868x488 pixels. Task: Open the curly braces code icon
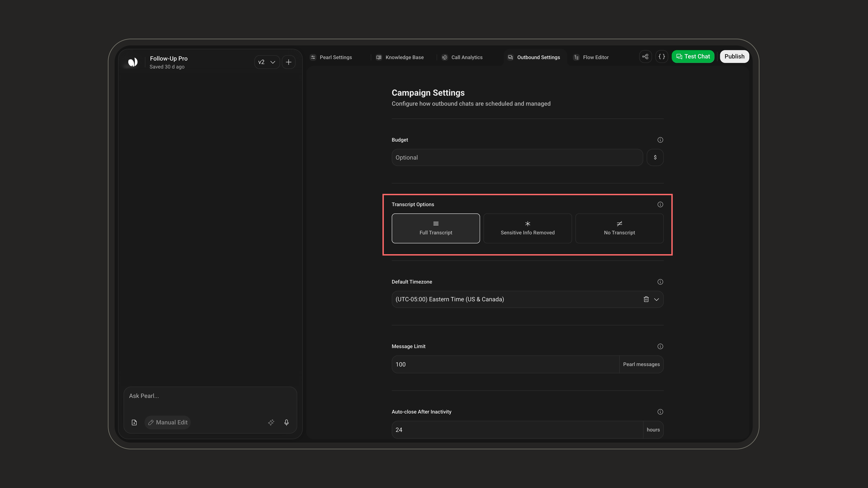pos(662,57)
